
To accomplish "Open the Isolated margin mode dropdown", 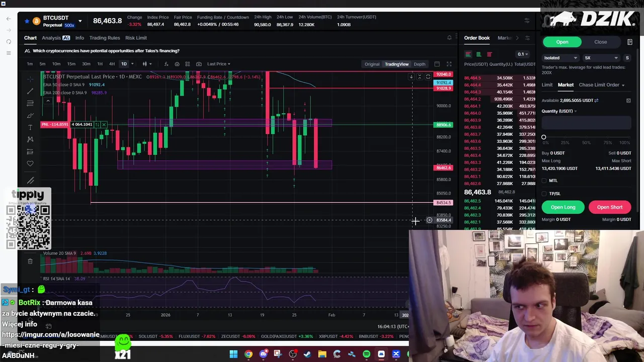I will 560,58.
